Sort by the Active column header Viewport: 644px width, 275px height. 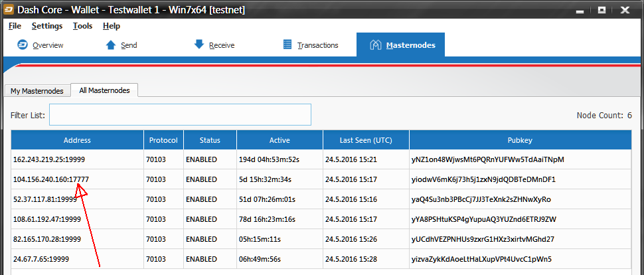[x=280, y=140]
